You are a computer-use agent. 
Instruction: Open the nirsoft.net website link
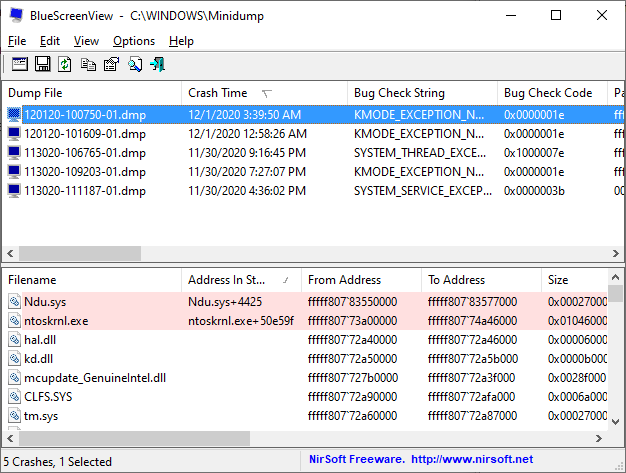472,459
